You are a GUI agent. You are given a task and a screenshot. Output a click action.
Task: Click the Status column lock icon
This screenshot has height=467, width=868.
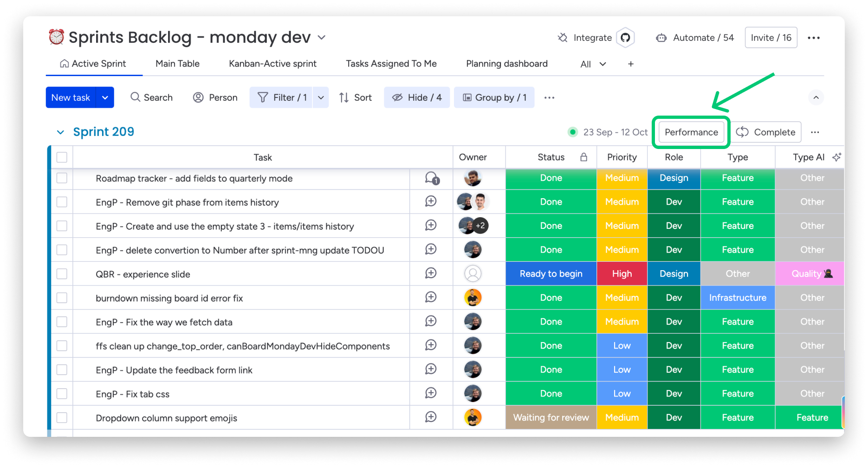click(584, 157)
